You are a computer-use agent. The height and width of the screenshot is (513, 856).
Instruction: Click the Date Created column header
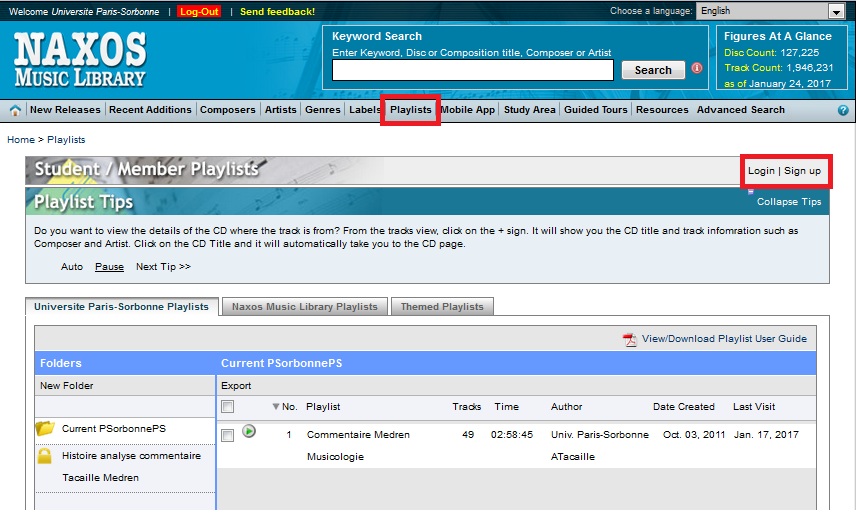(x=683, y=407)
